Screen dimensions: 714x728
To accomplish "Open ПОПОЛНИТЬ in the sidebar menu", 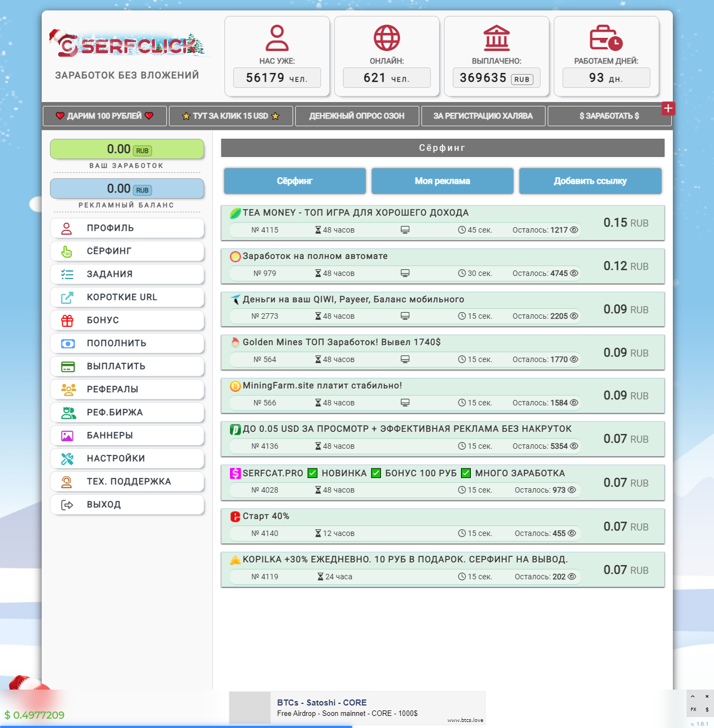I will click(127, 343).
